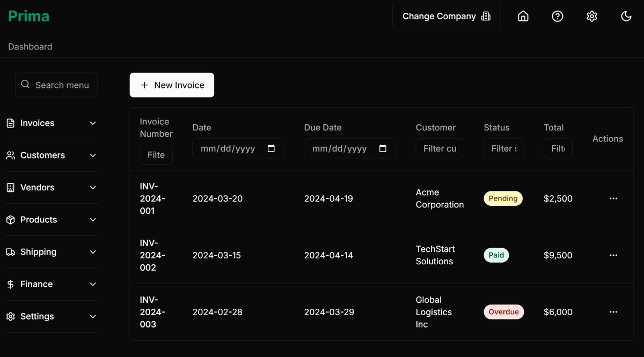Click the Invoice Number filter field
644x357 pixels.
pos(156,154)
